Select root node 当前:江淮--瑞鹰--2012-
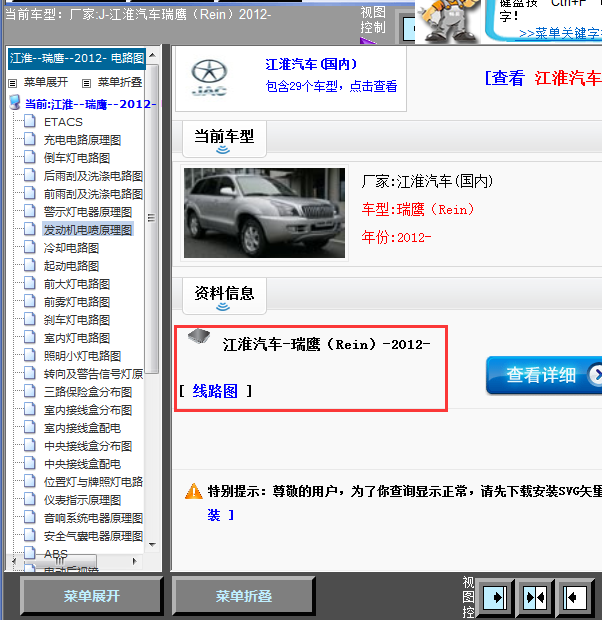602x620 pixels. 91,104
